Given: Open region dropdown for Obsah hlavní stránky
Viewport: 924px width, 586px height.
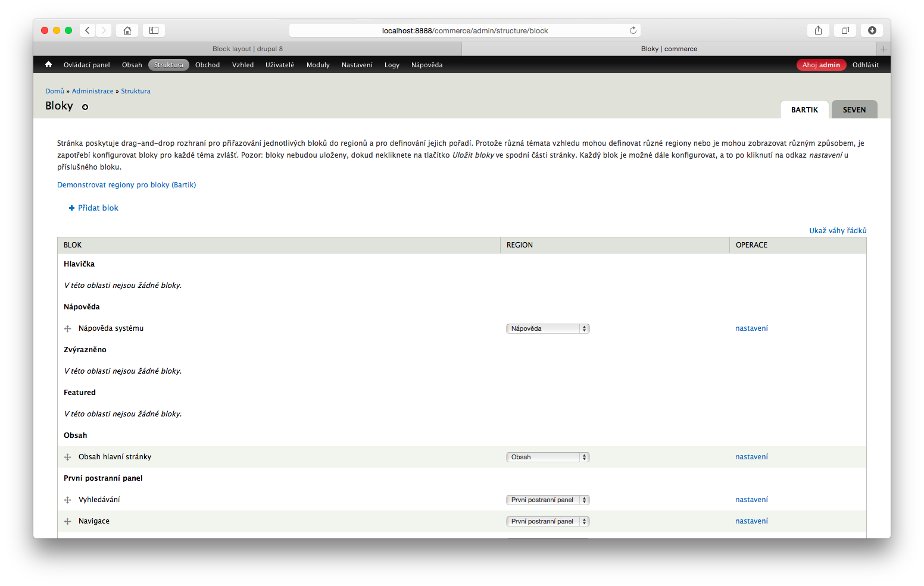Looking at the screenshot, I should 548,457.
